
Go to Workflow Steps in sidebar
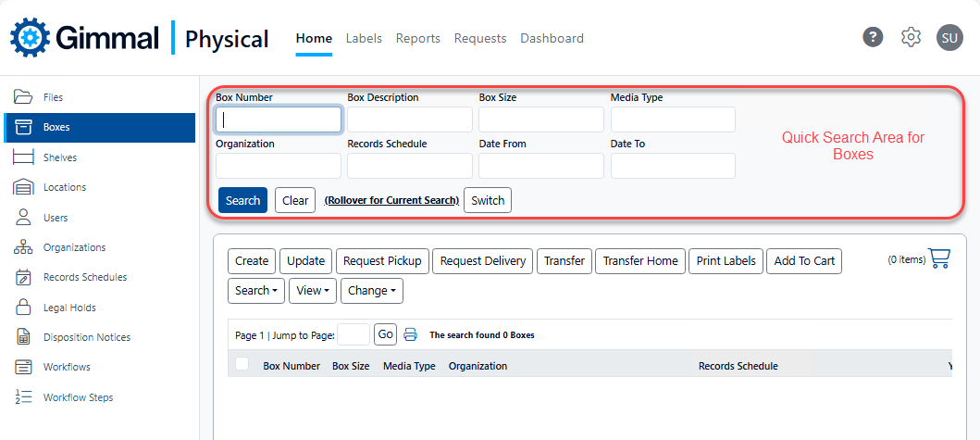pyautogui.click(x=78, y=397)
